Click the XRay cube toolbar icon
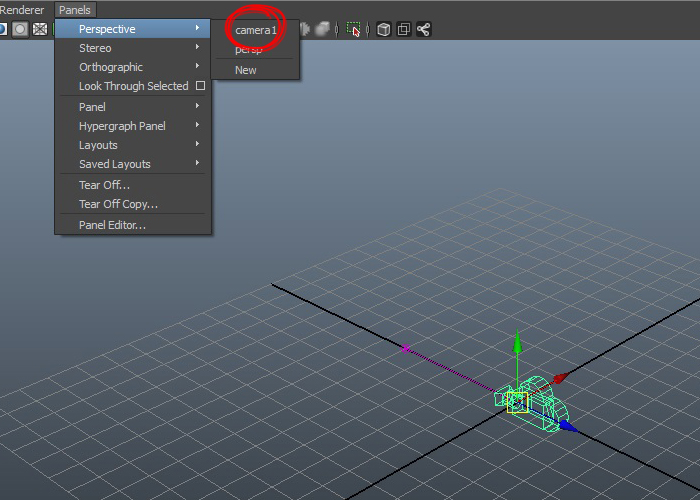 click(x=383, y=29)
